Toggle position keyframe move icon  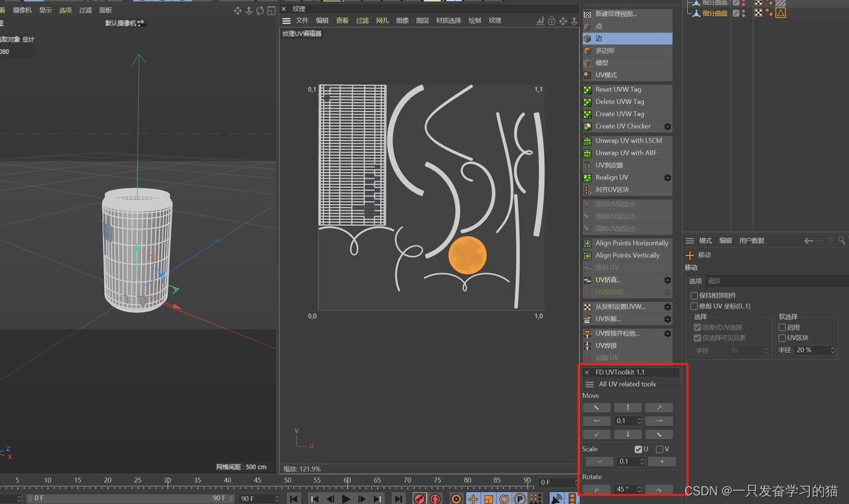coord(473,499)
